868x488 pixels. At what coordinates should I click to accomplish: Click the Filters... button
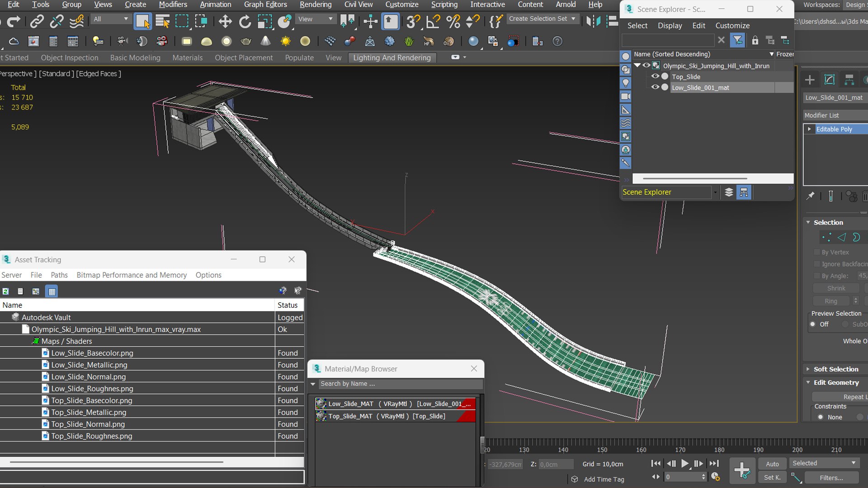tap(831, 478)
